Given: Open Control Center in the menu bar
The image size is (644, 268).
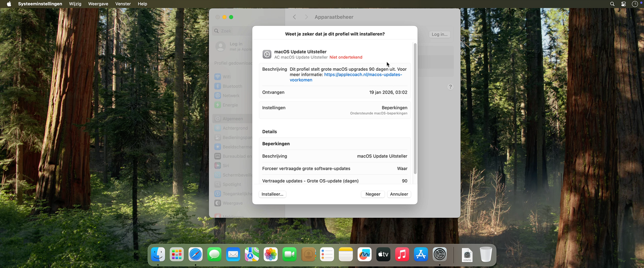Looking at the screenshot, I should (623, 4).
